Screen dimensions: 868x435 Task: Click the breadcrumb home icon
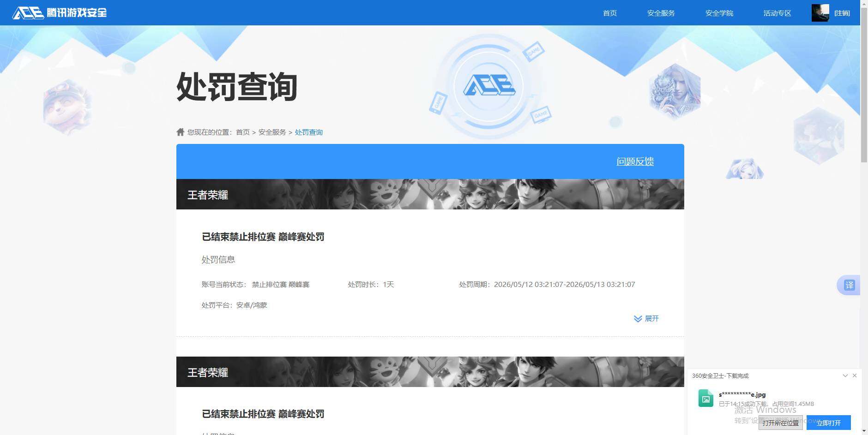181,132
